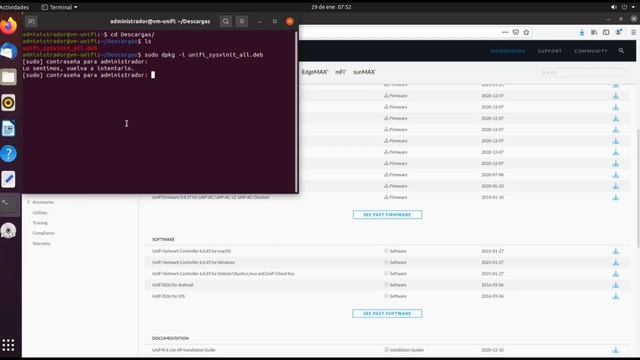Launch Thunderbird mail from the dock
This screenshot has width=640, height=360.
coord(9,51)
